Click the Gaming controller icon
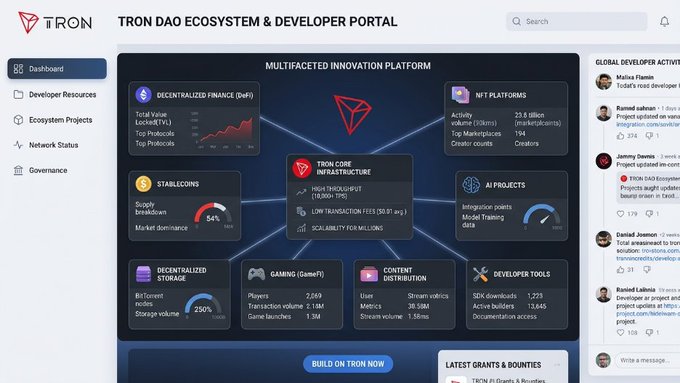 point(256,274)
